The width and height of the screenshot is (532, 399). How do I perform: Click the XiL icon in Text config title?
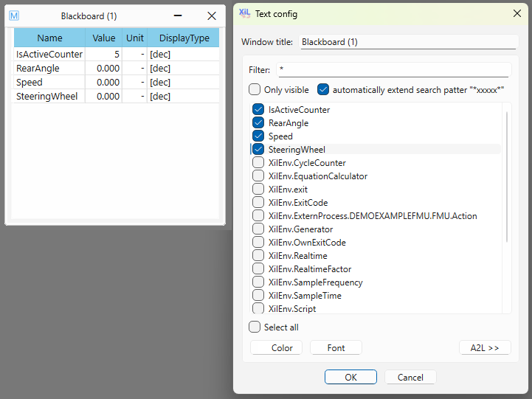click(245, 13)
